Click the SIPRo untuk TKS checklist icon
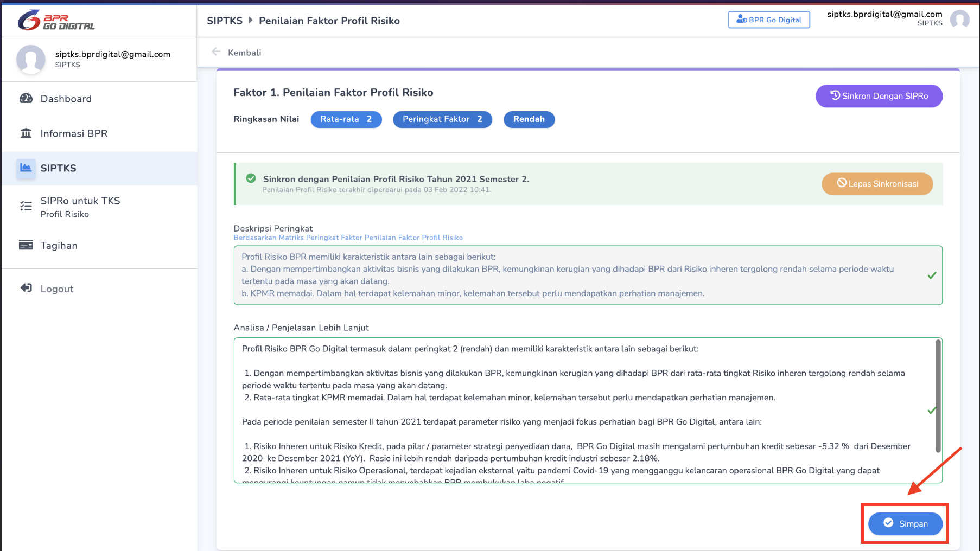 [26, 206]
